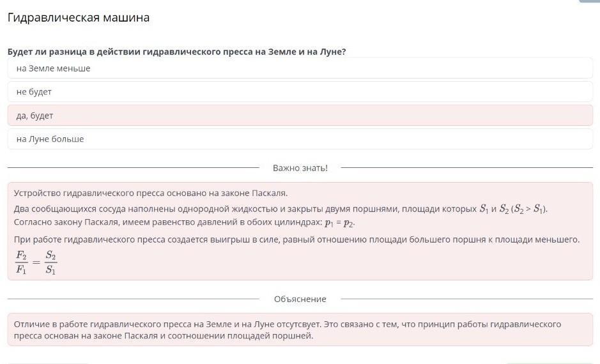This screenshot has height=364, width=600.
Task: Click the sentence about "выигрыш в силе"
Action: tap(296, 239)
